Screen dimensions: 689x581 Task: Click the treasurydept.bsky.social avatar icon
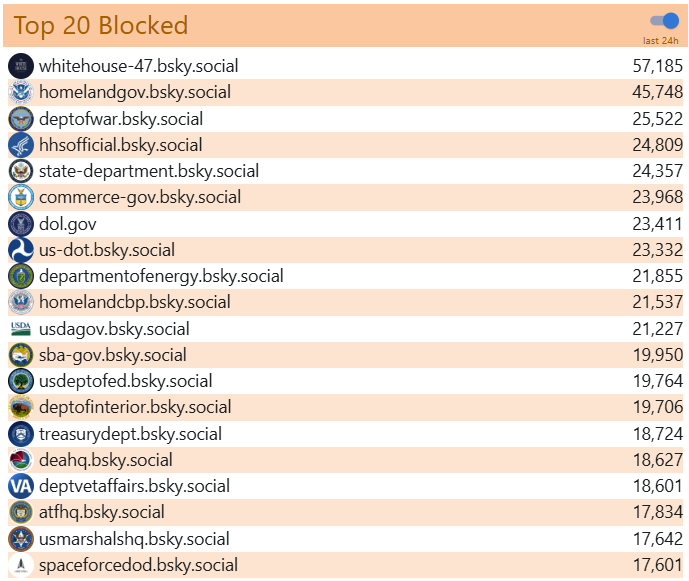[x=21, y=434]
